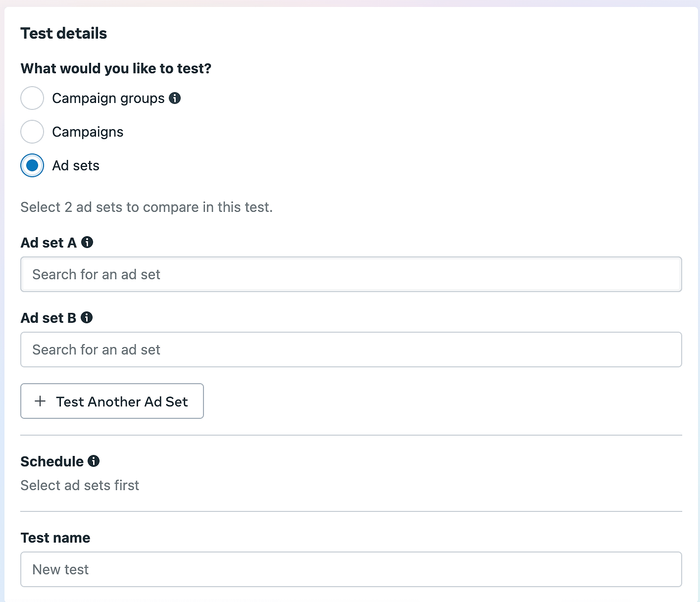Show the info icon next to Ad set A
Screen dimensions: 700x602
(87, 242)
